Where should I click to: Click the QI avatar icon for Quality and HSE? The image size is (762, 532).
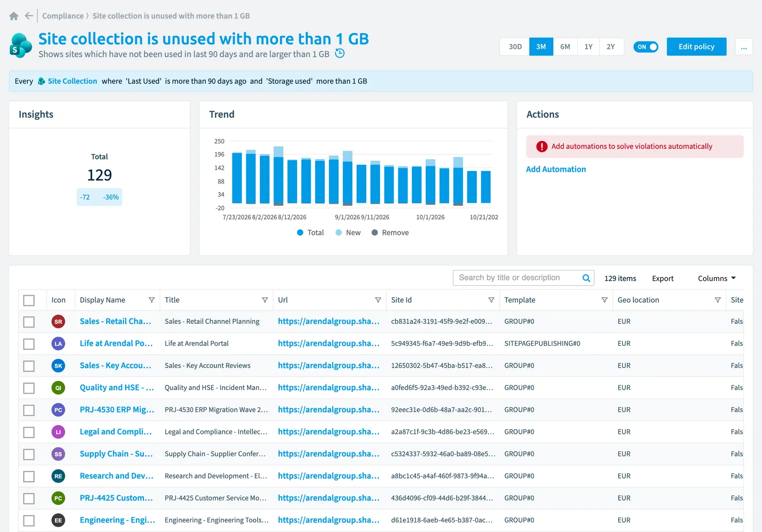[x=58, y=388]
